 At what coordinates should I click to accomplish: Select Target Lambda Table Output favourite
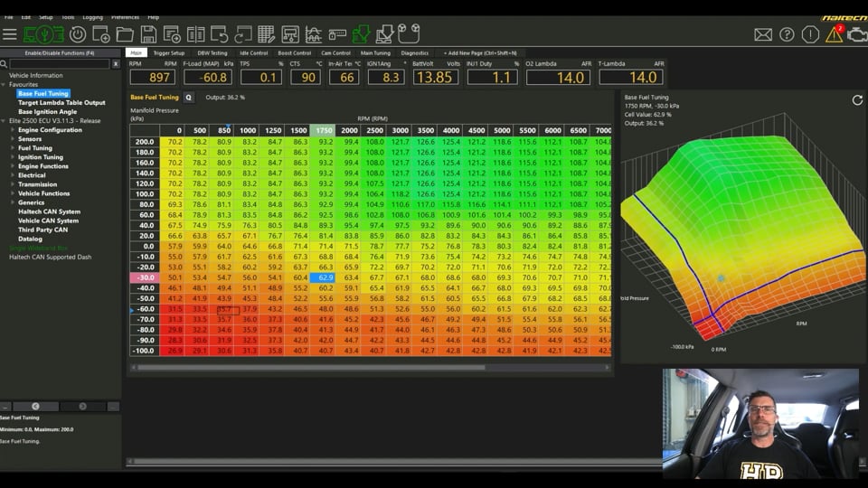pyautogui.click(x=61, y=103)
